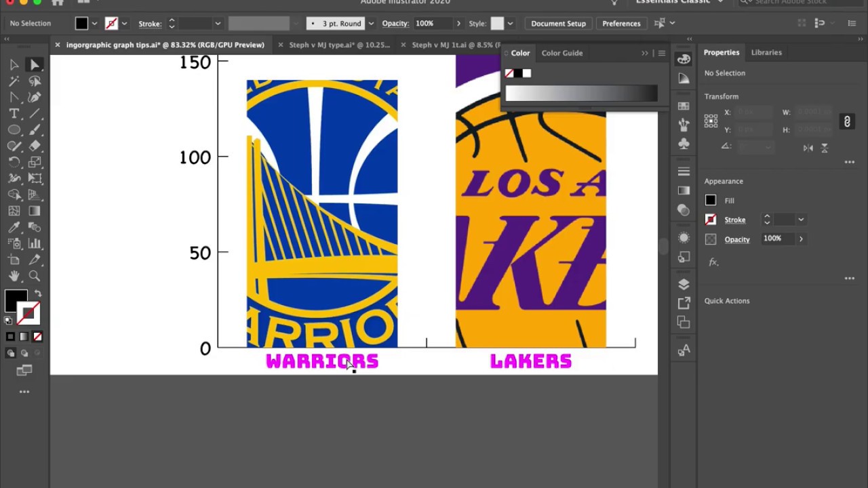
Task: Select the Column Graph tool
Action: (35, 243)
